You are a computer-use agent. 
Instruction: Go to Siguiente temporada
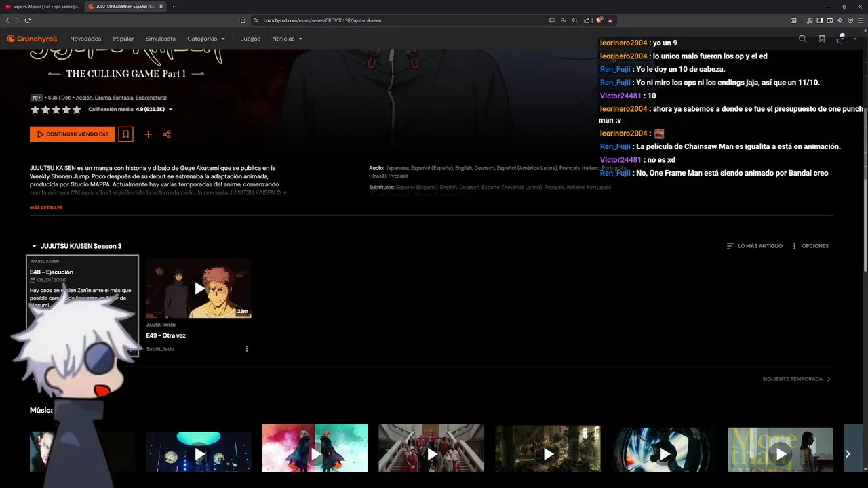(x=796, y=379)
